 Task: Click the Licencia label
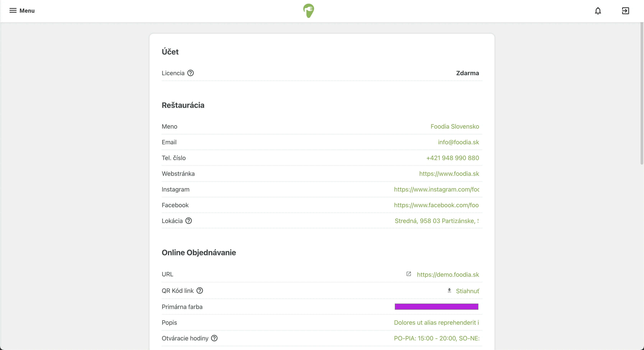pos(173,73)
